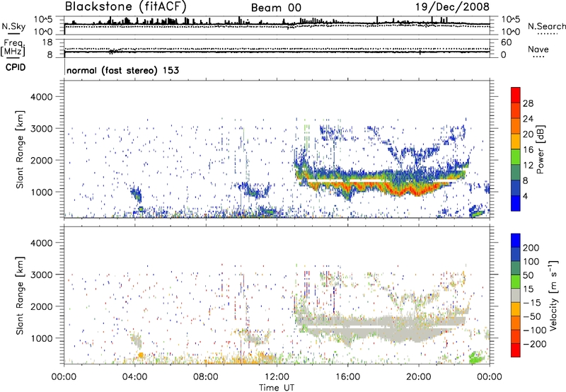Click the light green 12–16 dB Power segment

click(x=516, y=157)
